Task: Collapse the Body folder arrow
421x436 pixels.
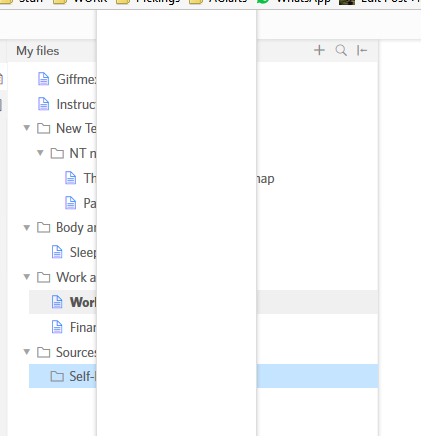Action: (x=27, y=228)
